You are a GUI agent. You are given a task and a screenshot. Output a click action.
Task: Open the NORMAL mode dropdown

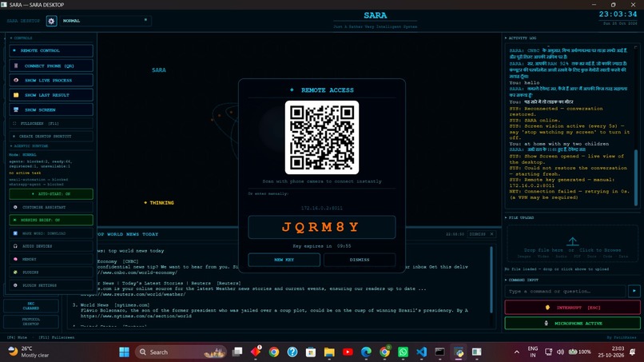click(x=105, y=21)
